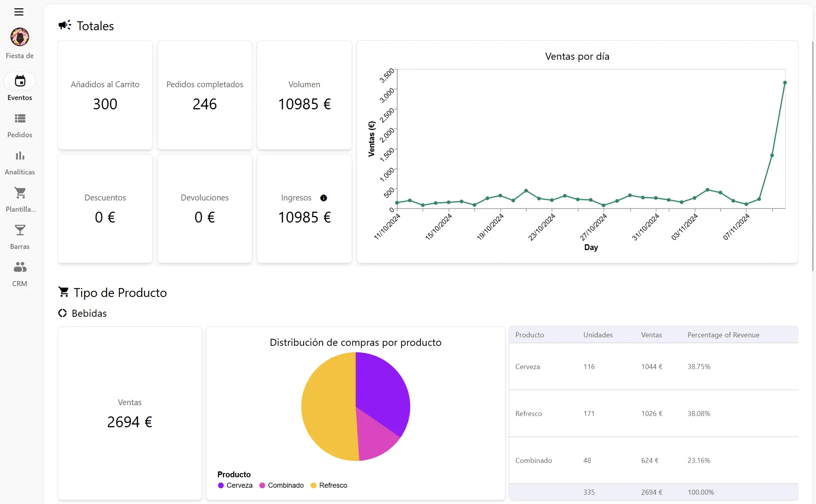
Task: Select the Plantilla... menu label
Action: (x=21, y=209)
